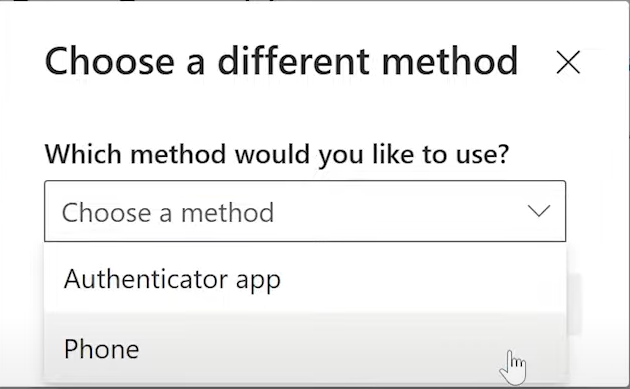Screen dimensions: 630x389
Task: Click the Which method would you like to use label
Action: tap(277, 155)
